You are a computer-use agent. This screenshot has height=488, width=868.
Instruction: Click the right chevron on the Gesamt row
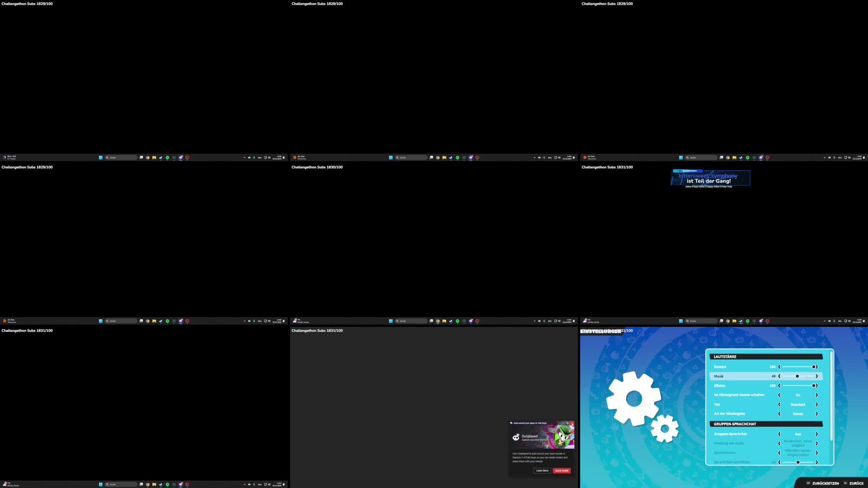pos(817,367)
